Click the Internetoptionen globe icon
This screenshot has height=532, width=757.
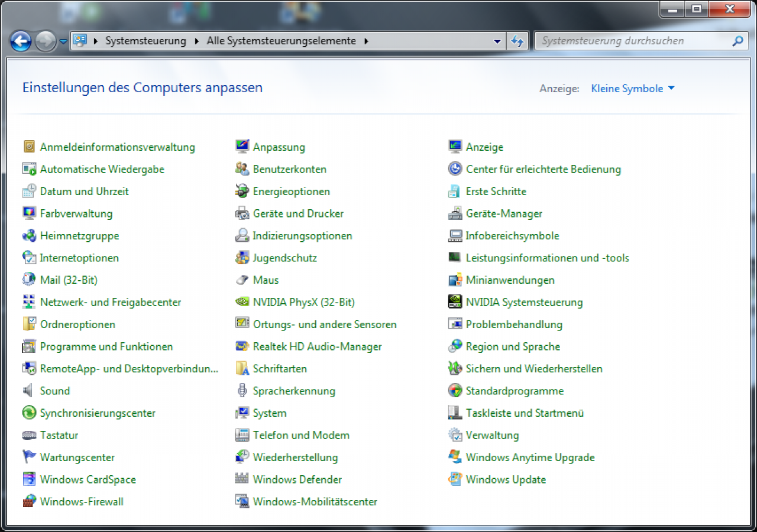point(29,258)
